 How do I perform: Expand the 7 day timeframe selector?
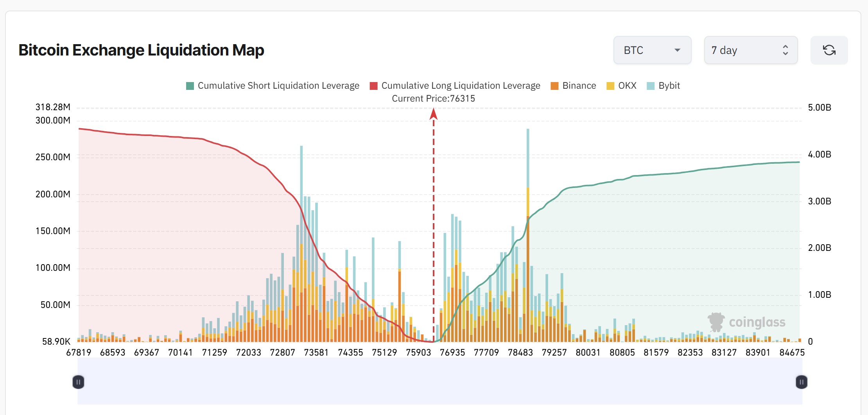(750, 50)
